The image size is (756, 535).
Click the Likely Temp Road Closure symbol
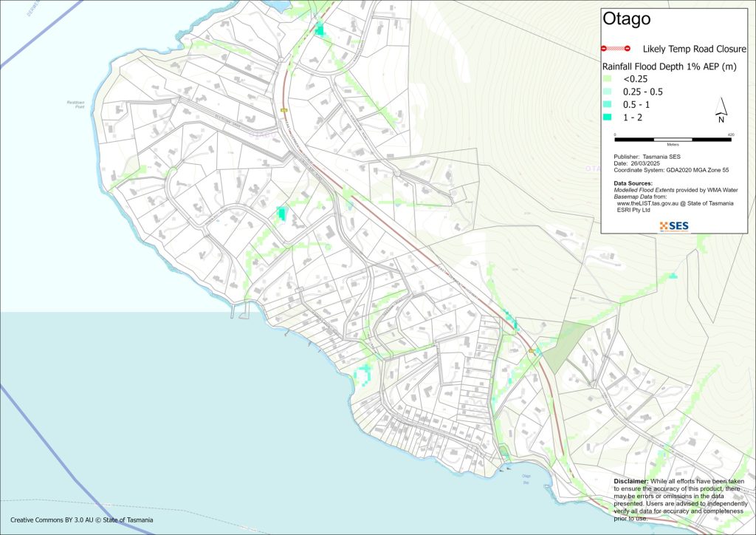pyautogui.click(x=616, y=49)
